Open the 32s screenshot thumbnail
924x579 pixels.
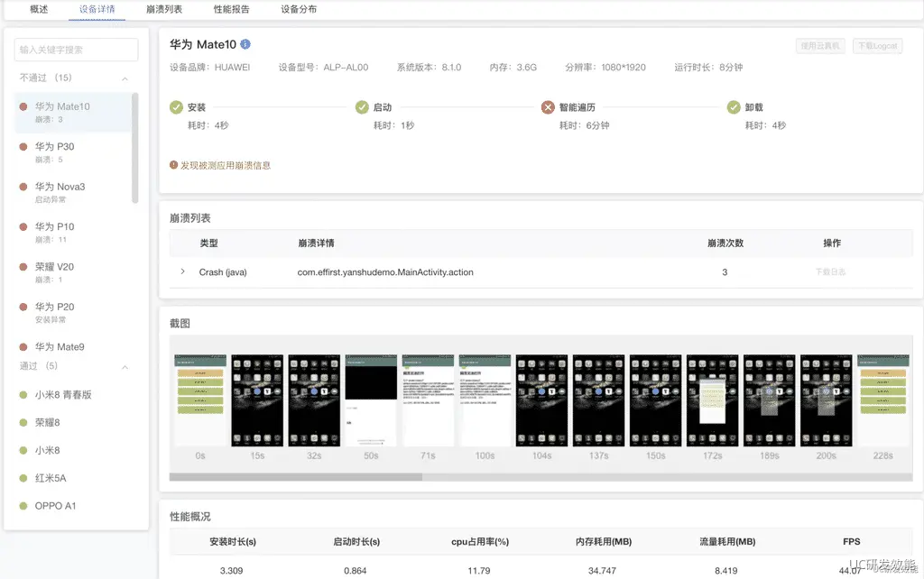(x=314, y=400)
